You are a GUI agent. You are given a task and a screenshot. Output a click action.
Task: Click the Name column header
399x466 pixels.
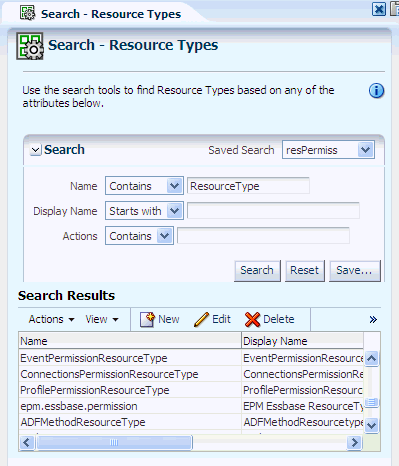(x=130, y=341)
